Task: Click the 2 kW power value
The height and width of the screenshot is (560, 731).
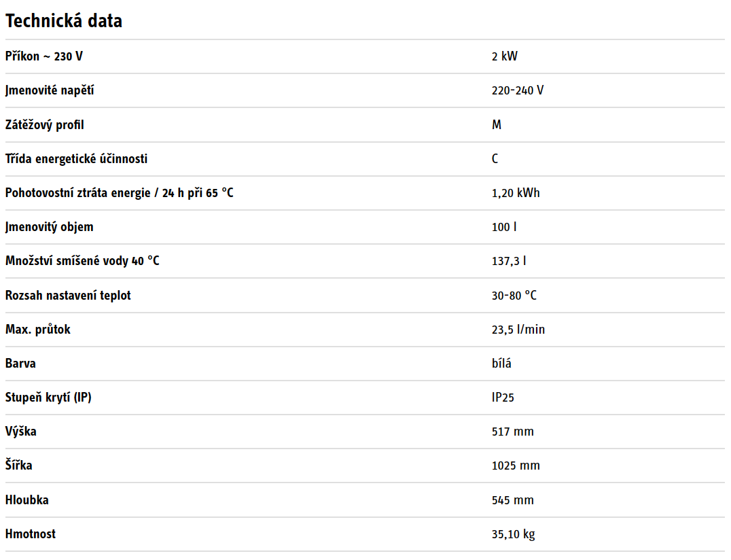Action: [504, 56]
